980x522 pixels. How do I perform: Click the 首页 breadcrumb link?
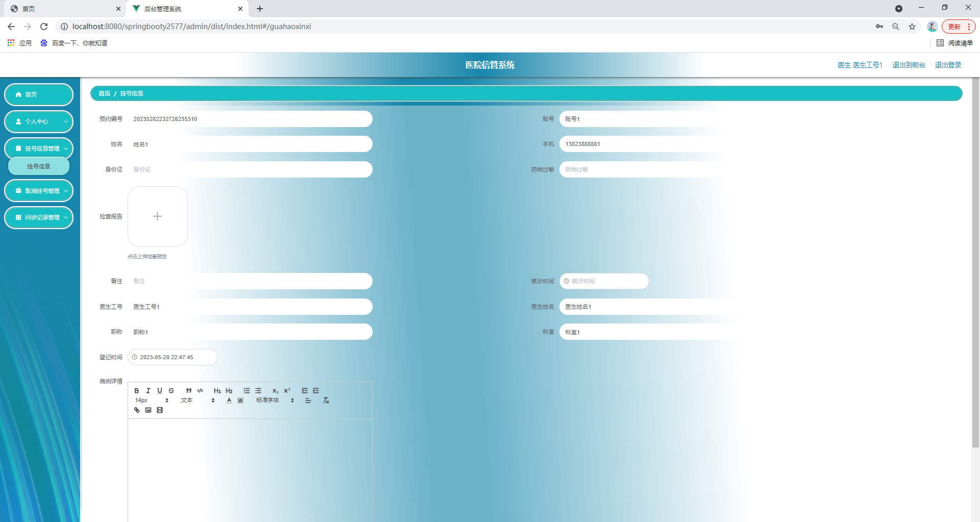click(x=105, y=93)
